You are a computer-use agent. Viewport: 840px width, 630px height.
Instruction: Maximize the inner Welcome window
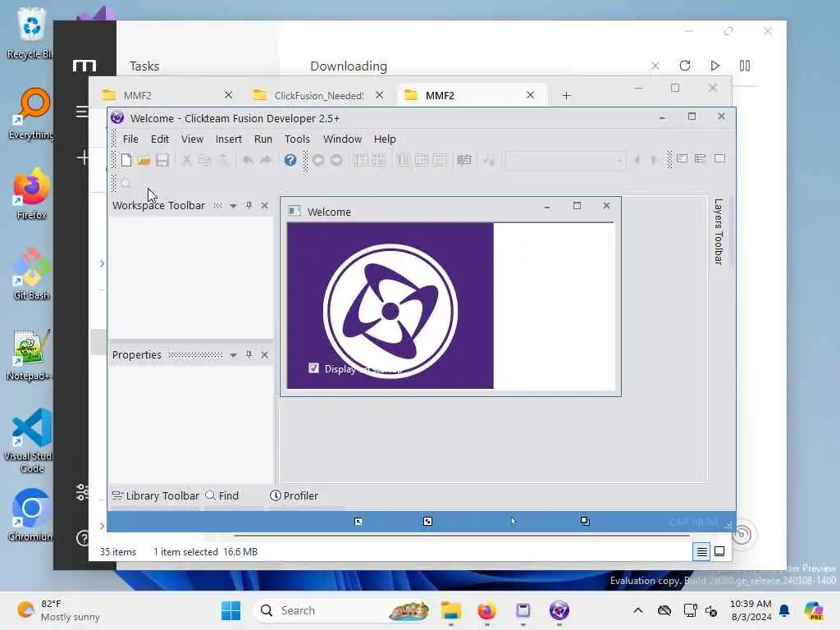coord(577,206)
